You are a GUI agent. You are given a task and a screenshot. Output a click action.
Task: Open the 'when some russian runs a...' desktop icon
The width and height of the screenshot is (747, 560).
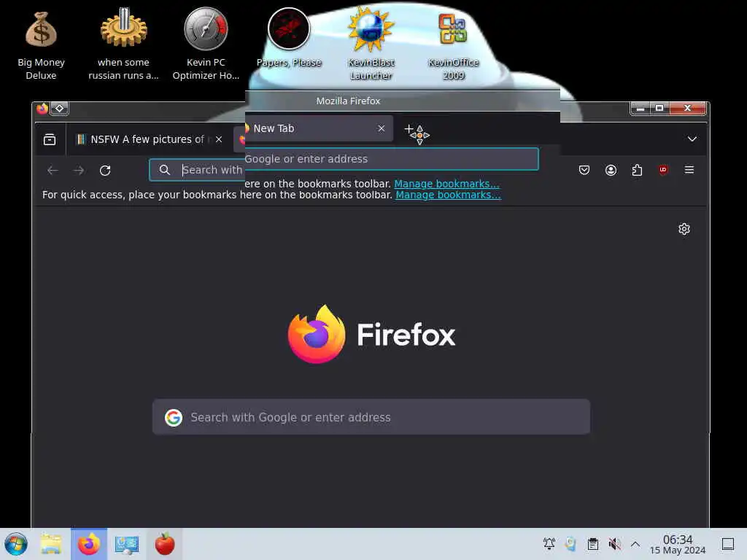[123, 44]
